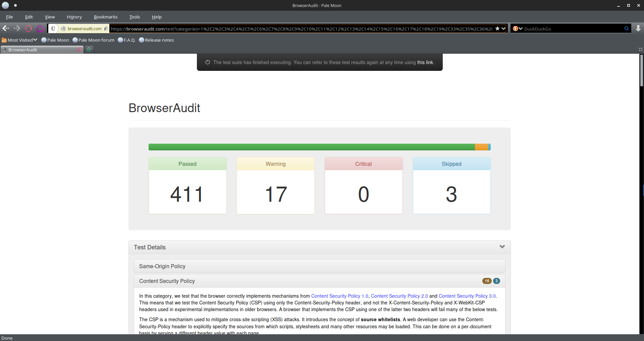Open a new tab with plus icon
Viewport: 644px width, 341px height.
point(89,50)
